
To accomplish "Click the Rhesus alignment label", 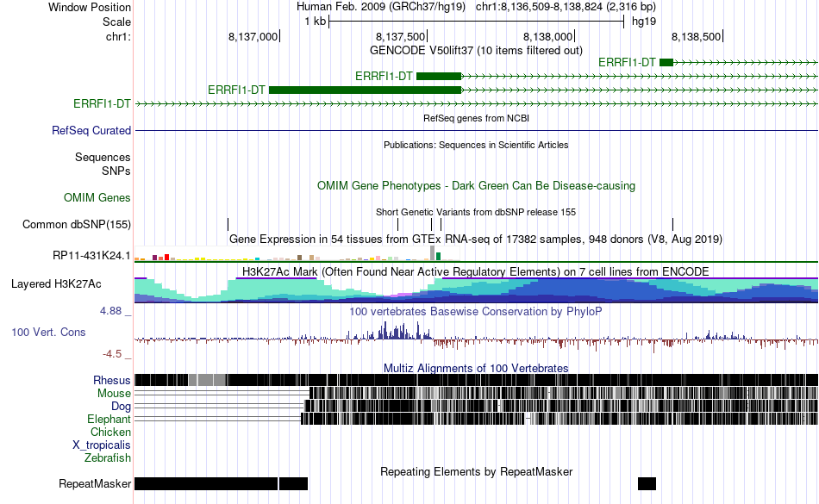I will pyautogui.click(x=112, y=380).
